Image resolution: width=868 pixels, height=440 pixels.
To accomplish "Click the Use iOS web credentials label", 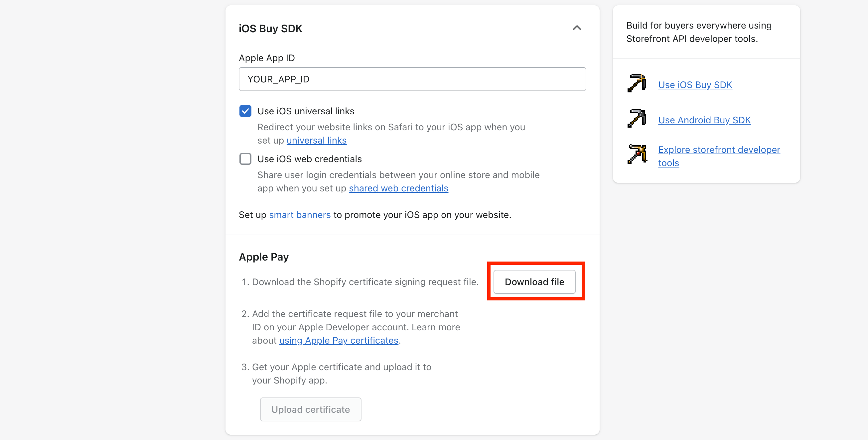I will coord(309,159).
